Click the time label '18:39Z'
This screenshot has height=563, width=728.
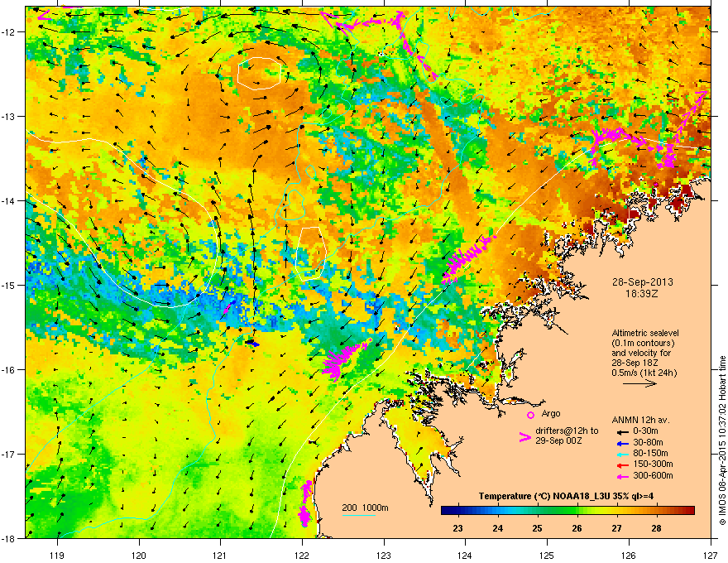(642, 294)
